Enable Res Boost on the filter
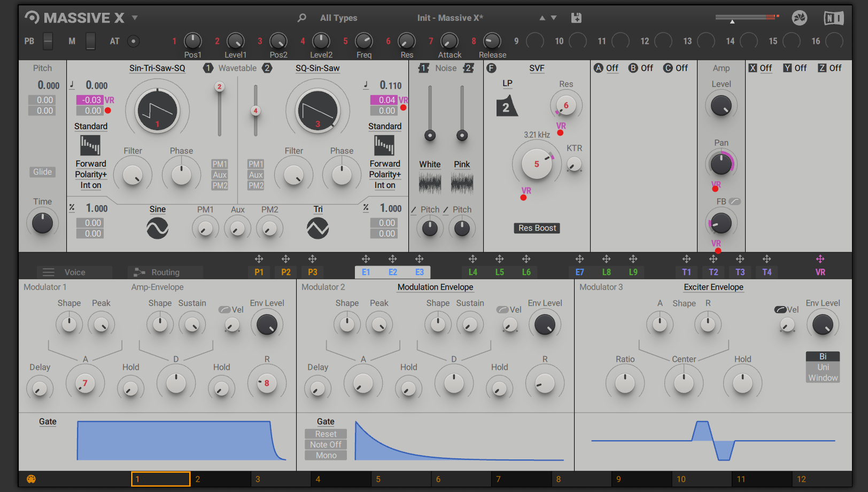Screen dimensions: 868x492 click(x=537, y=228)
